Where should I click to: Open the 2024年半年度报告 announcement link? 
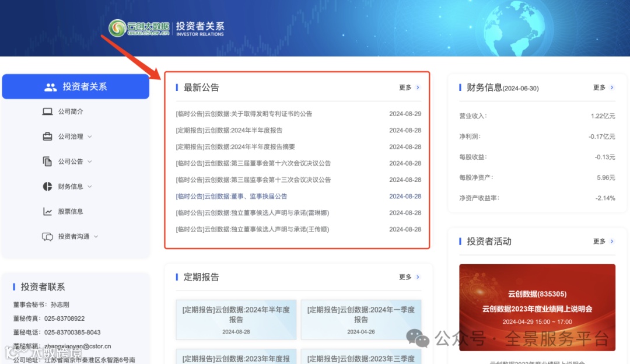tap(229, 130)
